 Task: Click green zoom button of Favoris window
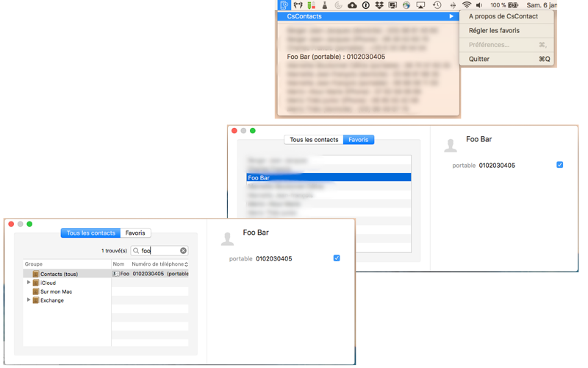point(253,131)
